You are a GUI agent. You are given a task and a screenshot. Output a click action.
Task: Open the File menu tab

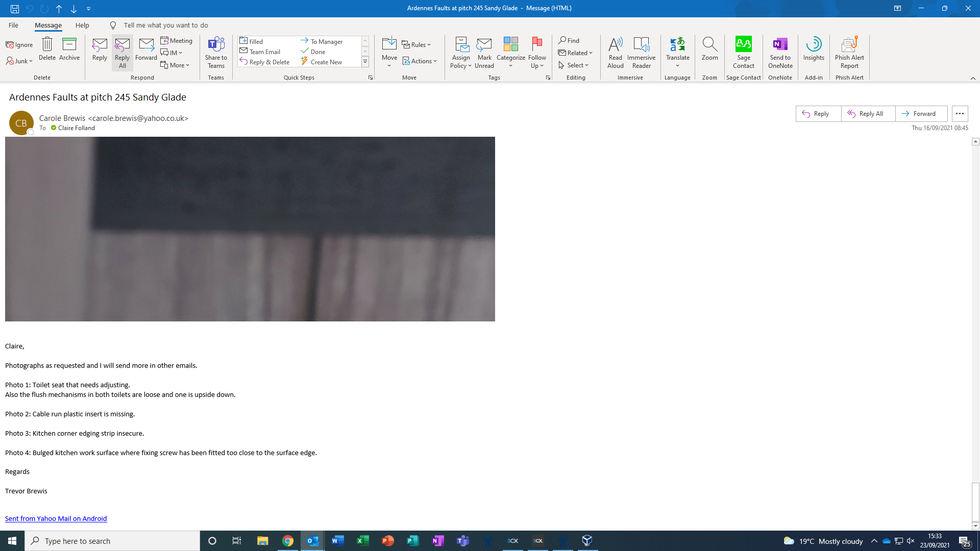pyautogui.click(x=13, y=25)
